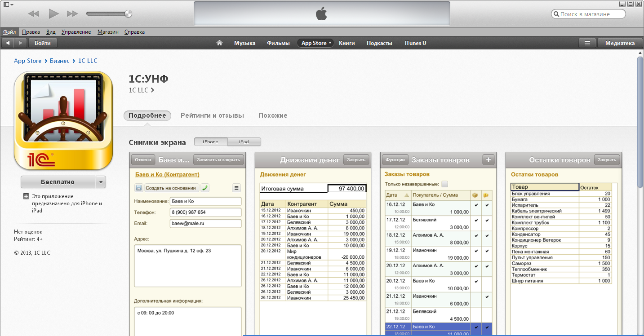
Task: Select the Рейтинги и отзывы tab
Action: (212, 115)
